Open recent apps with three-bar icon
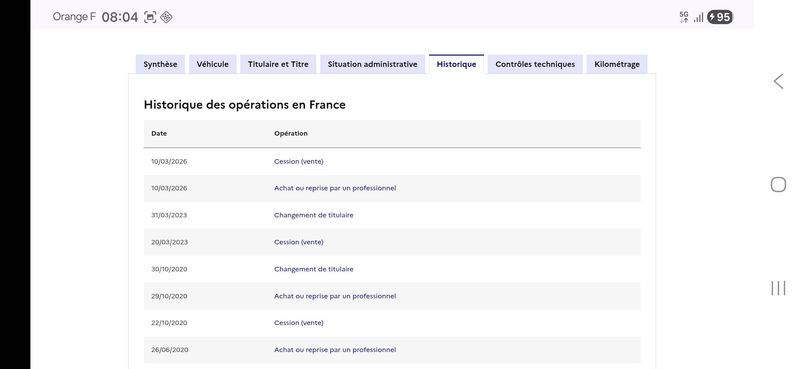The image size is (800, 369). point(778,288)
